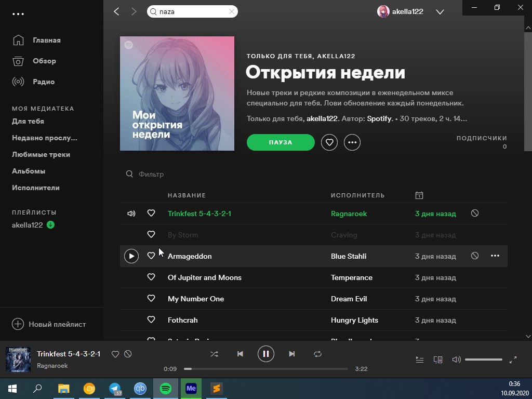Open Telegram from the taskbar
This screenshot has width=532, height=399.
(x=115, y=389)
